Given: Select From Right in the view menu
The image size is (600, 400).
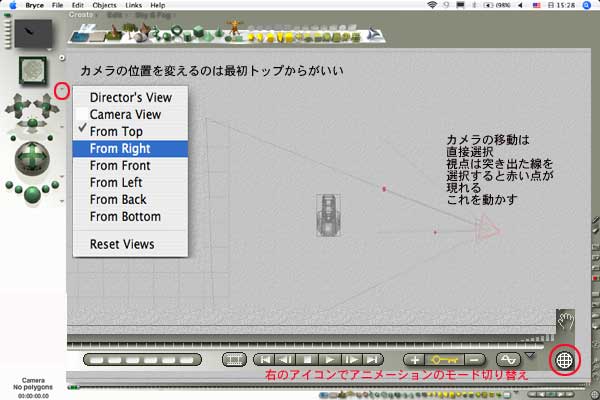Looking at the screenshot, I should (x=130, y=149).
